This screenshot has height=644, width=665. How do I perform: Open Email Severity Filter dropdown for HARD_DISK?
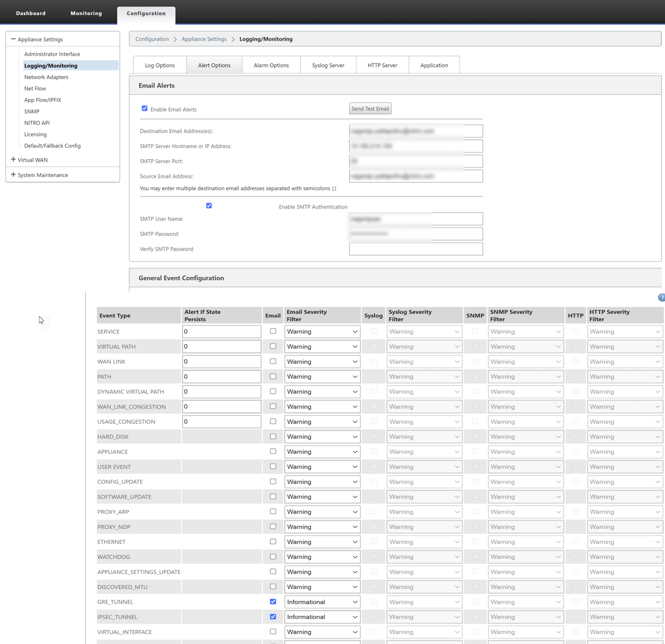(322, 437)
